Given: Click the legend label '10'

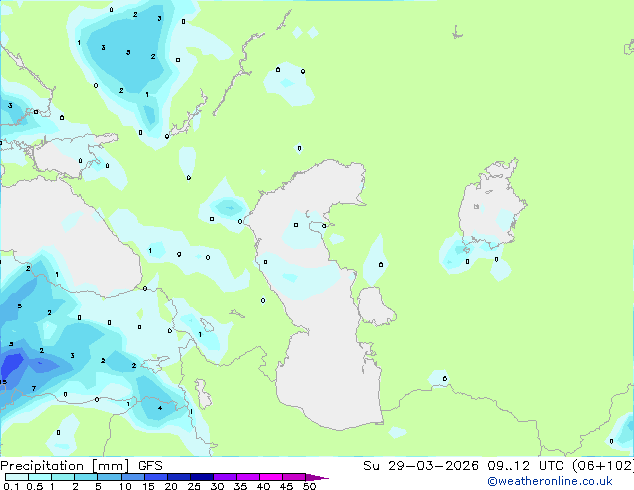Looking at the screenshot, I should coord(125,486).
